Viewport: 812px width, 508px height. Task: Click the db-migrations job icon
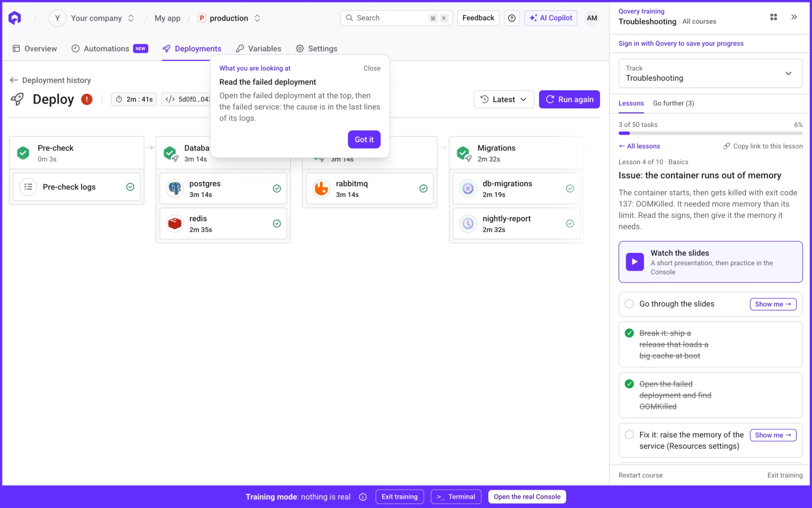468,188
